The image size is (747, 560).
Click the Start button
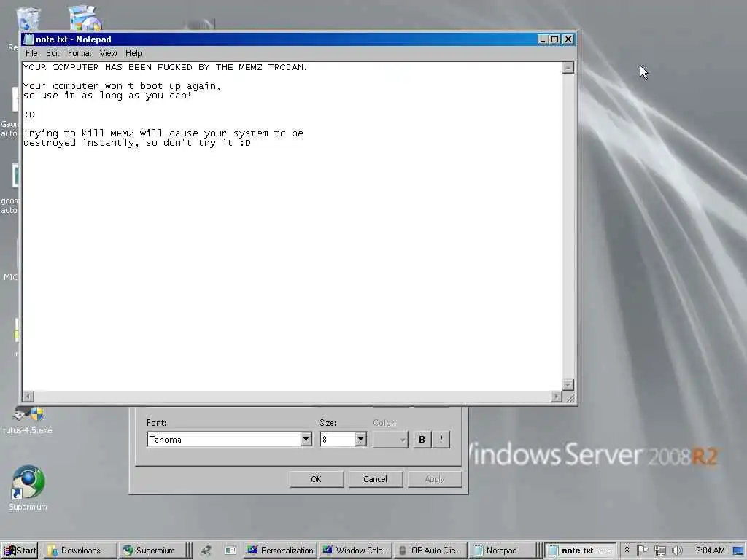[20, 551]
